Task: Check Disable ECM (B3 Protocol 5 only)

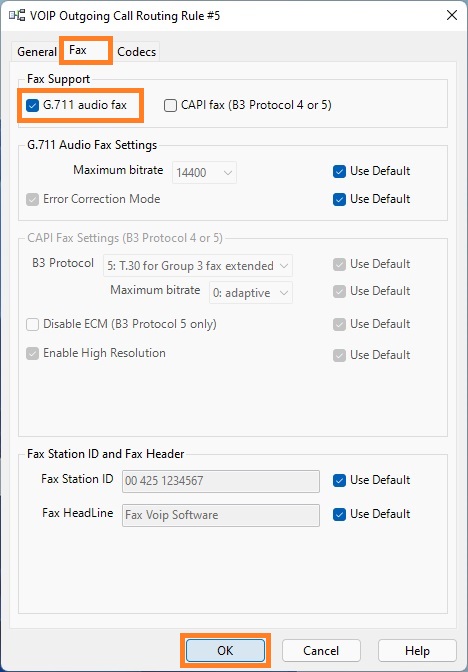Action: (33, 324)
